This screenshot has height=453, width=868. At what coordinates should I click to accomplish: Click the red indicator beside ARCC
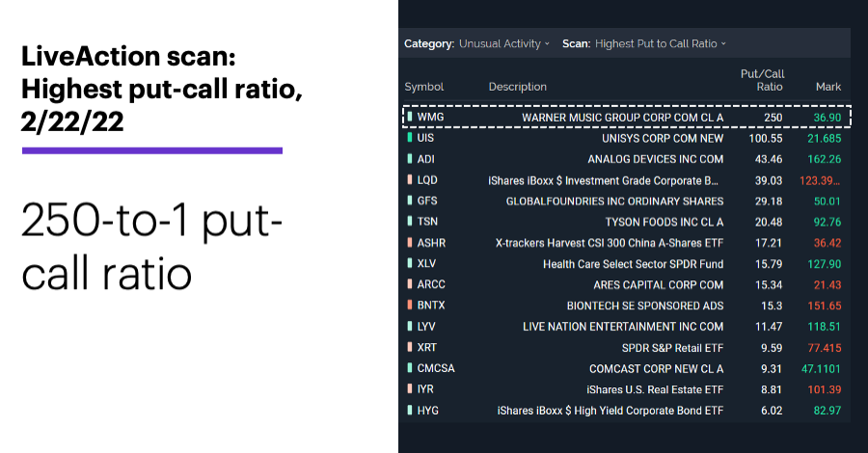410,284
